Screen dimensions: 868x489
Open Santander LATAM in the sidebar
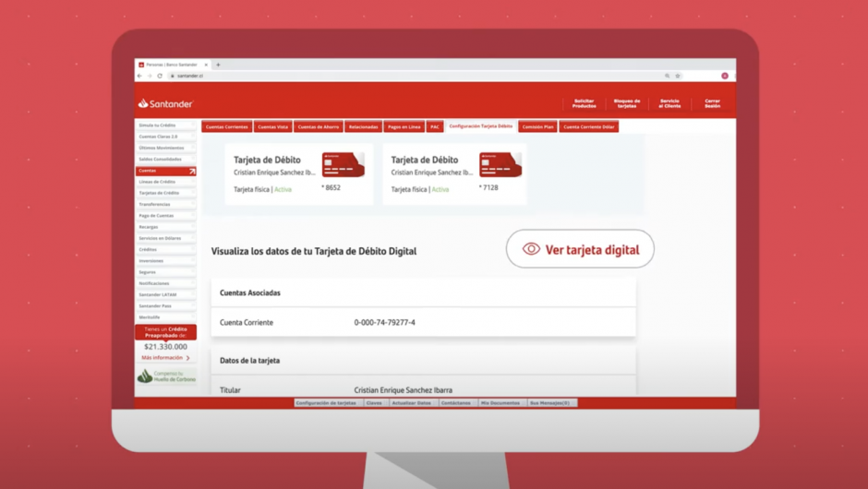165,295
